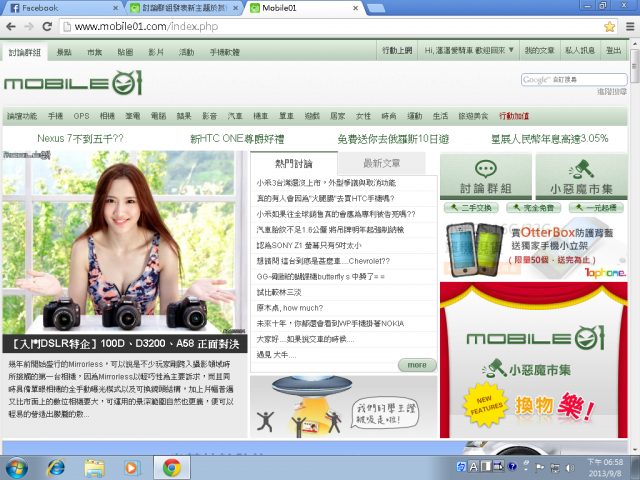Click the red 行動加值 menu item
Image resolution: width=640 pixels, height=480 pixels.
514,116
